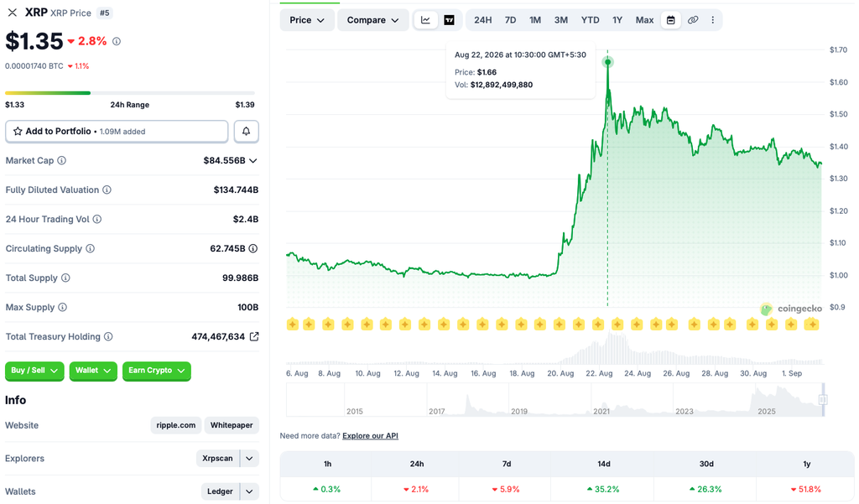This screenshot has height=504, width=859.
Task: Select the 7D time range
Action: (510, 20)
